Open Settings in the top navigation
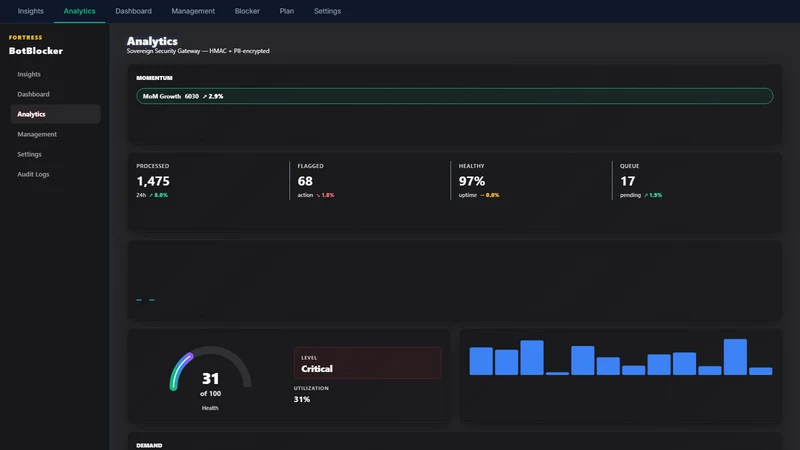The height and width of the screenshot is (450, 800). click(x=327, y=11)
